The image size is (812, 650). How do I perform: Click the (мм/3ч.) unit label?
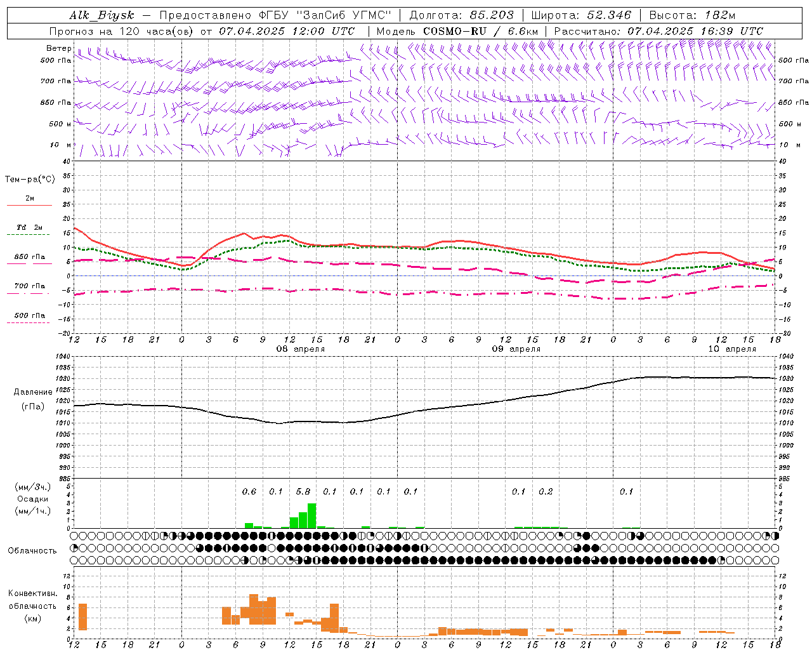coord(33,487)
